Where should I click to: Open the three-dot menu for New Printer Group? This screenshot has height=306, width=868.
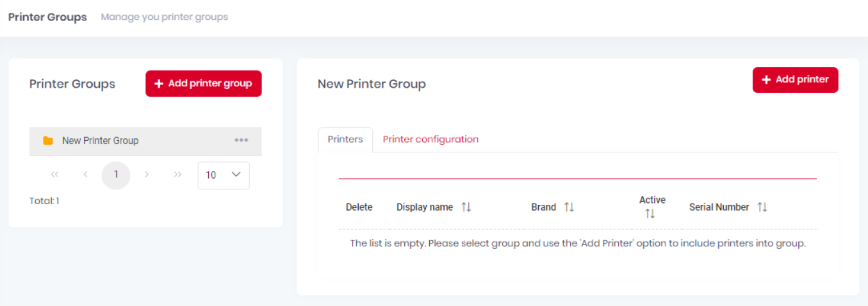pos(241,140)
